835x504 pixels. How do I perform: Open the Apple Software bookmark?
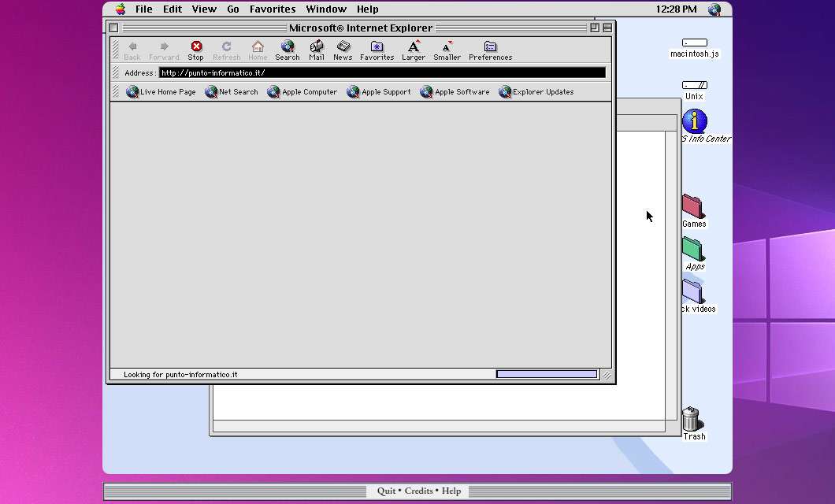pos(455,92)
